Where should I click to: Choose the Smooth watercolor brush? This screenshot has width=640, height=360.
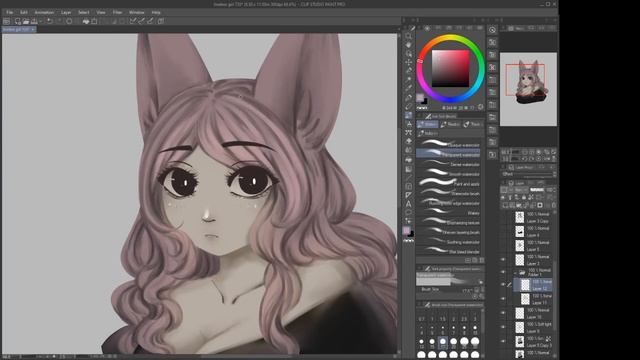click(448, 173)
